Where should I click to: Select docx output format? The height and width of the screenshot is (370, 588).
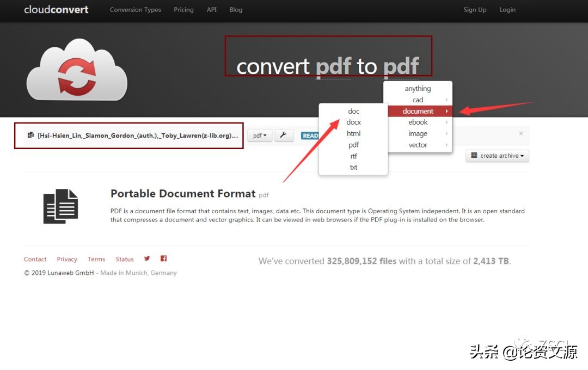353,122
